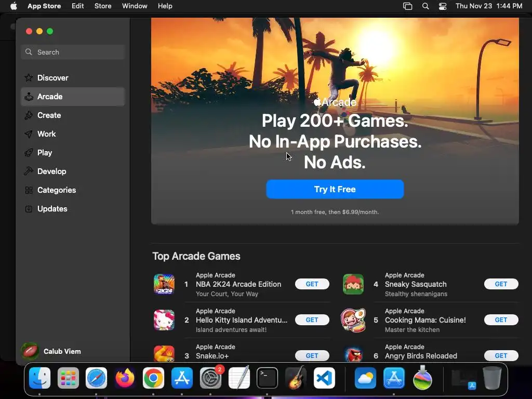Open the Help menu

pos(165,6)
